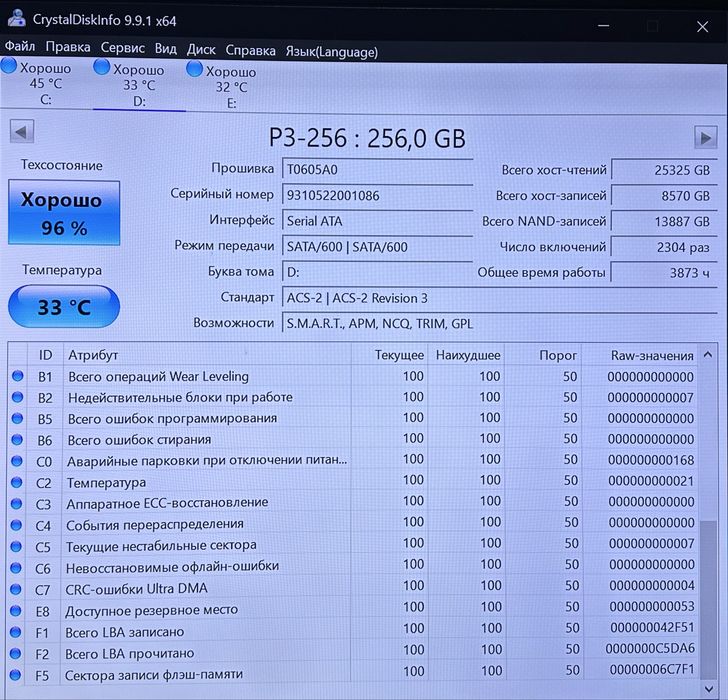Click the blue status dot of row C5
The width and height of the screenshot is (728, 700).
coord(16,546)
